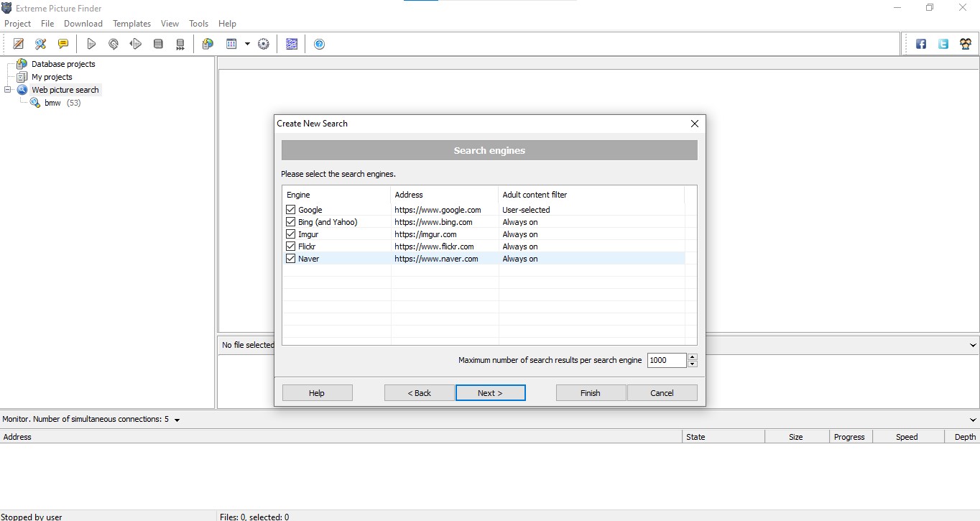Click the Twitter icon in toolbar
The width and height of the screenshot is (980, 521).
tap(943, 44)
